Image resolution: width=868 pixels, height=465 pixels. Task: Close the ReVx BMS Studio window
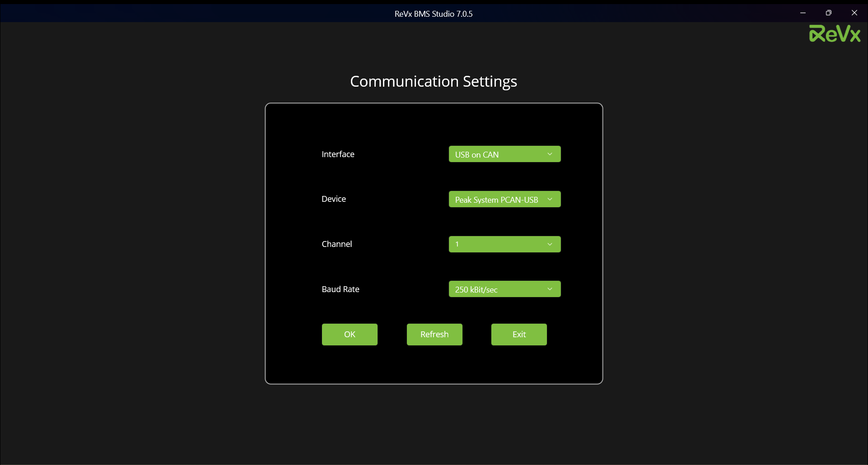[x=854, y=13]
